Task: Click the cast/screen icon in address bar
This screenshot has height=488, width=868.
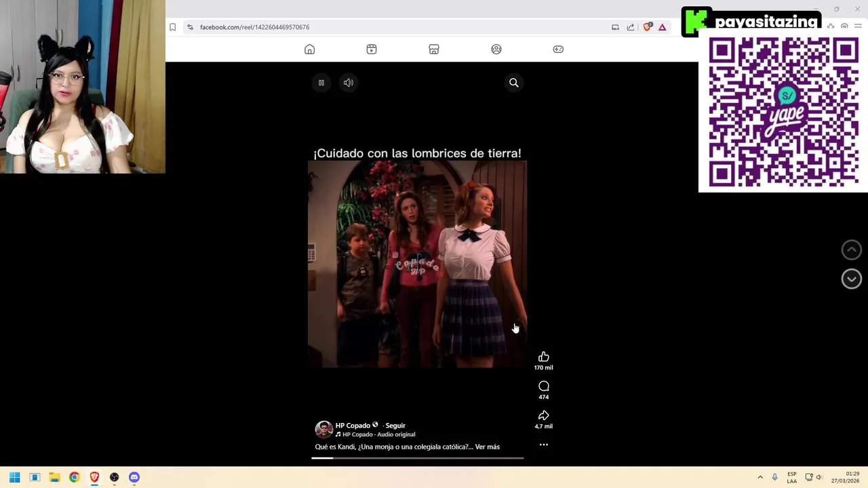Action: click(615, 27)
